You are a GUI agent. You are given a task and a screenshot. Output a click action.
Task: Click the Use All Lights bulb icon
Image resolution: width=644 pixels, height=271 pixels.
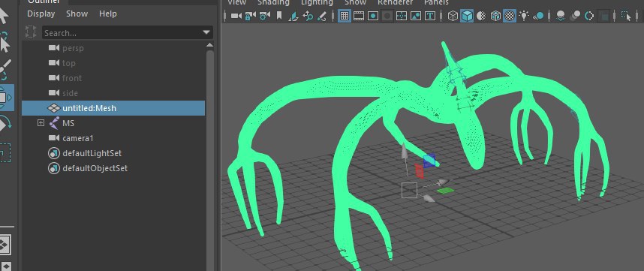524,16
